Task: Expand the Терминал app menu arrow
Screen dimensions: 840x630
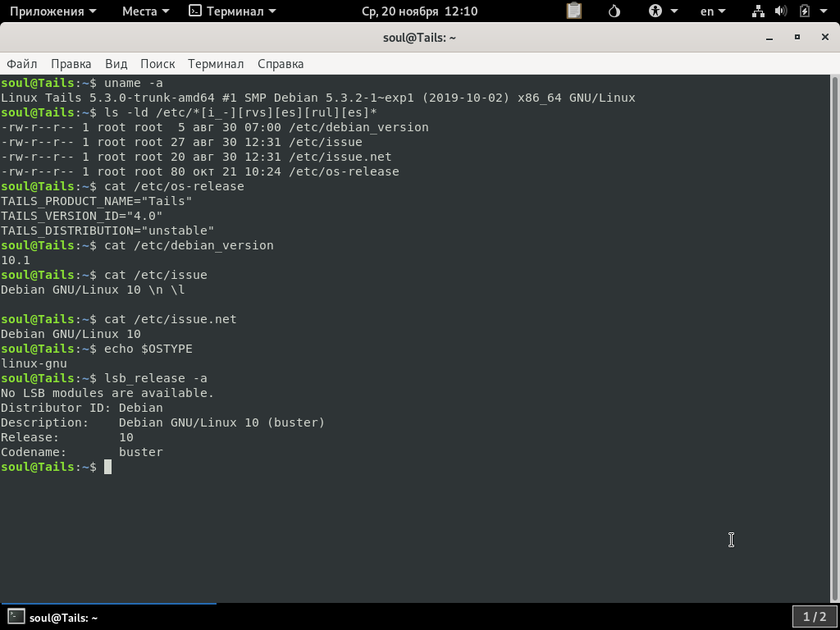Action: (272, 11)
